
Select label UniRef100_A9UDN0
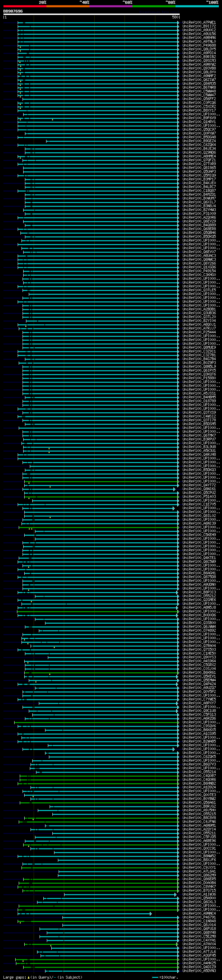pos(199,585)
